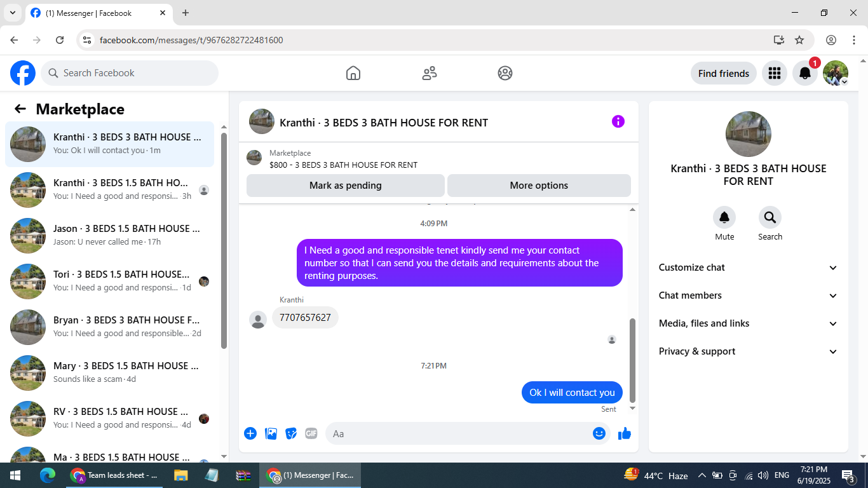Click the Find friends button
868x488 pixels.
724,73
